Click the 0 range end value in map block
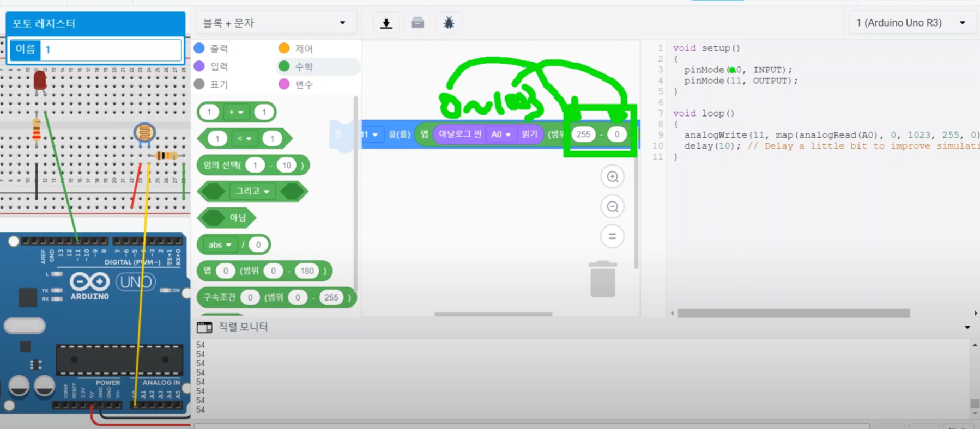 616,134
